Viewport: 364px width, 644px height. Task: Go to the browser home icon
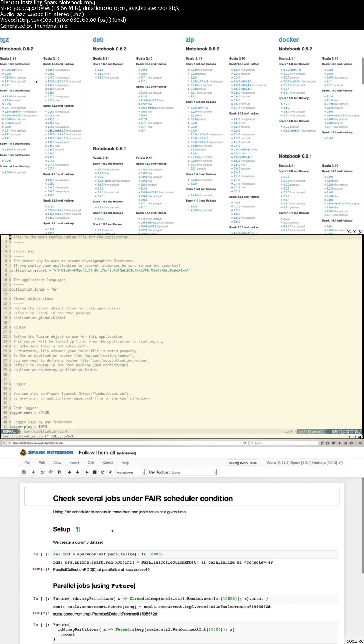click(x=346, y=443)
